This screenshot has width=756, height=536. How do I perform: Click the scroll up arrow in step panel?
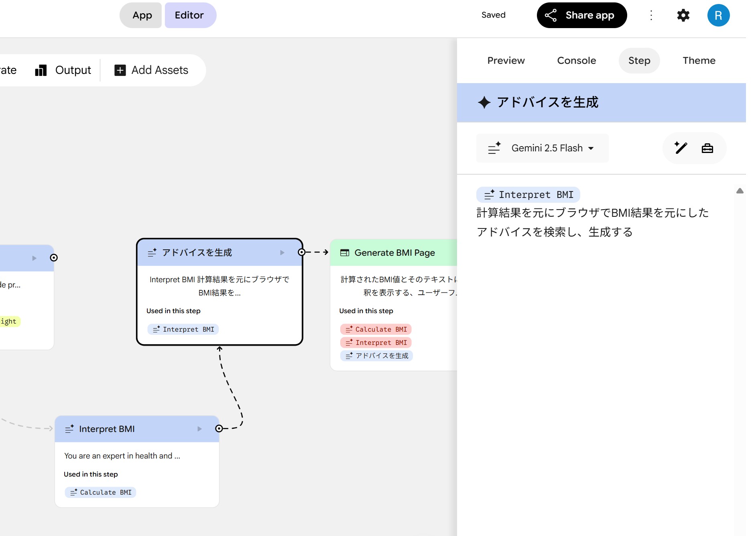pyautogui.click(x=740, y=191)
